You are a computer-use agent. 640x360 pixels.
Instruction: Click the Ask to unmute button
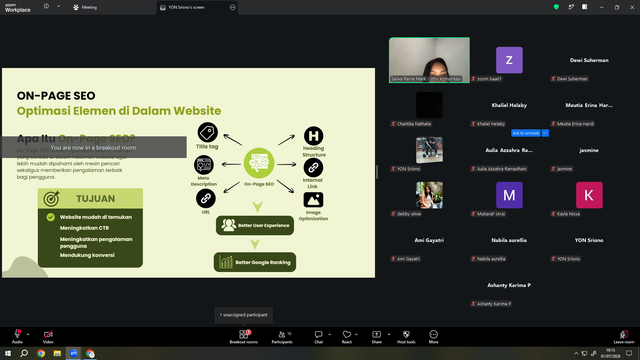[x=526, y=133]
